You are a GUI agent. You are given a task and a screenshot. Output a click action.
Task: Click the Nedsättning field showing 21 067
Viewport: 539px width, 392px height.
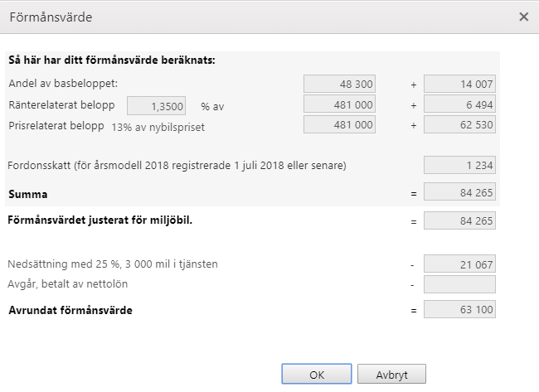pos(459,264)
